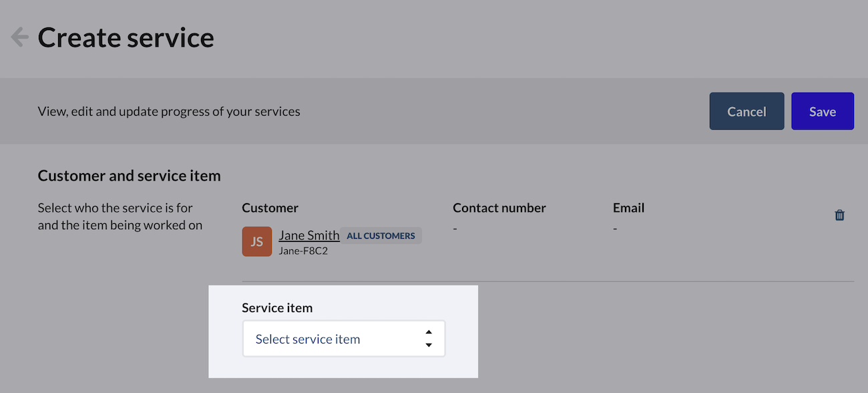The image size is (868, 393).
Task: Select the Jane-F8C2 customer code
Action: click(303, 251)
